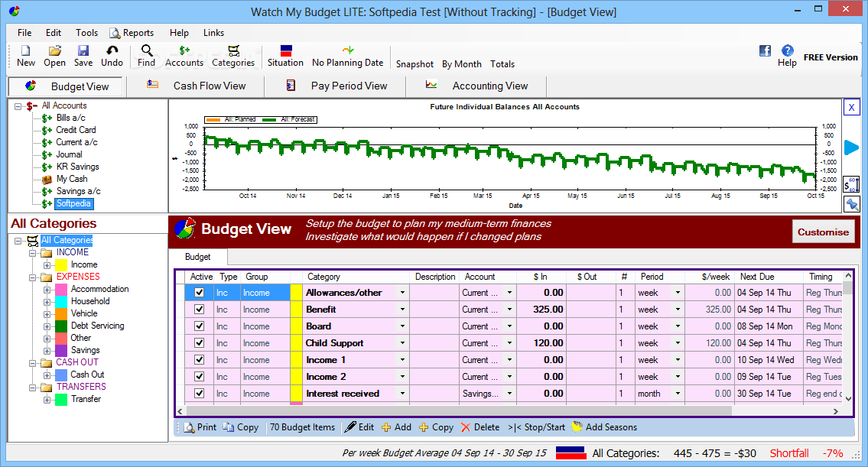Expand the Cash Out subcategory
868x467 pixels.
coord(47,375)
